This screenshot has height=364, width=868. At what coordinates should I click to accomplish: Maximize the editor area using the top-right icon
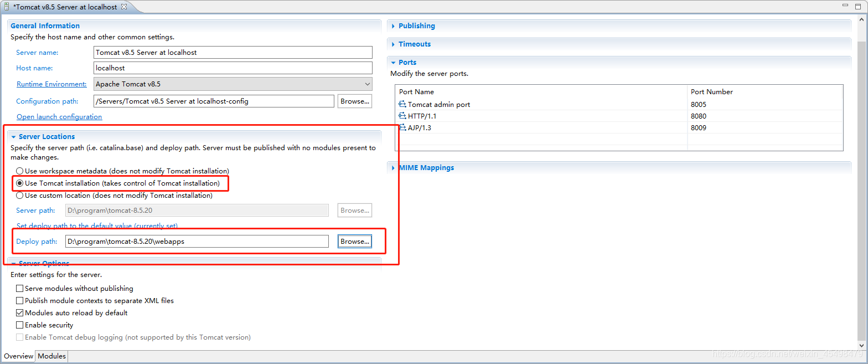click(x=859, y=6)
